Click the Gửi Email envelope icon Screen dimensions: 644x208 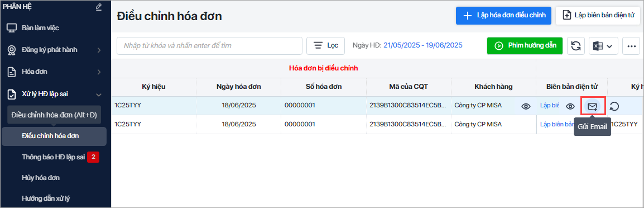(x=592, y=107)
